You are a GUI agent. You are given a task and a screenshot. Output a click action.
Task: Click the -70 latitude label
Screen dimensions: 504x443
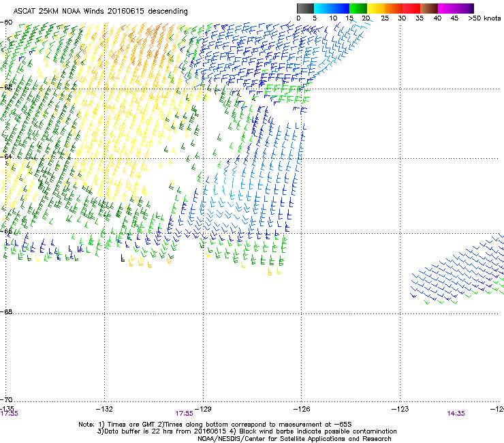tap(6, 399)
